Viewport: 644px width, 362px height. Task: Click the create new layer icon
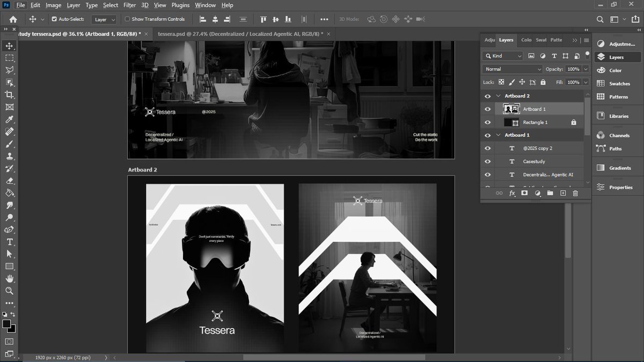(x=562, y=193)
